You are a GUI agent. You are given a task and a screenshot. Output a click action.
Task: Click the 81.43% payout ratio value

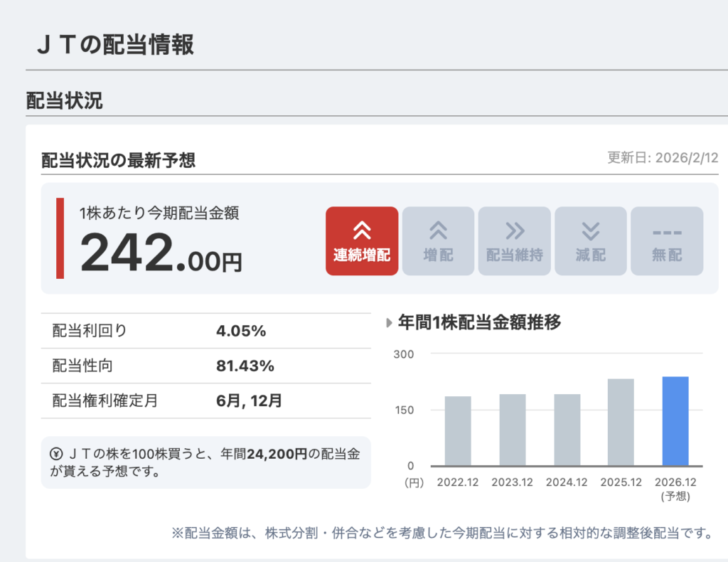pyautogui.click(x=245, y=366)
